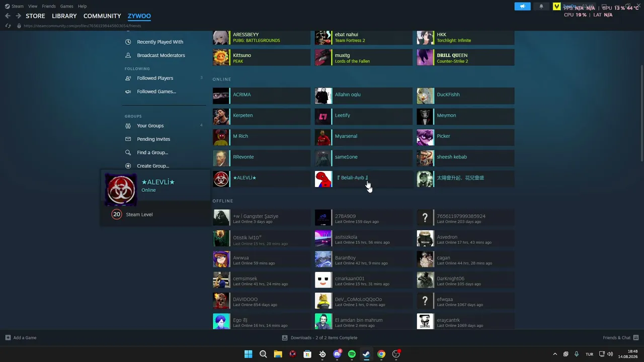Screen dimensions: 644x362
Task: Click the Your Groups people icon
Action: point(128,126)
